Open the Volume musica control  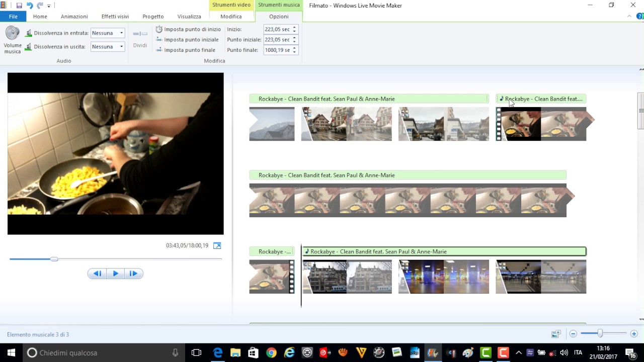click(13, 40)
